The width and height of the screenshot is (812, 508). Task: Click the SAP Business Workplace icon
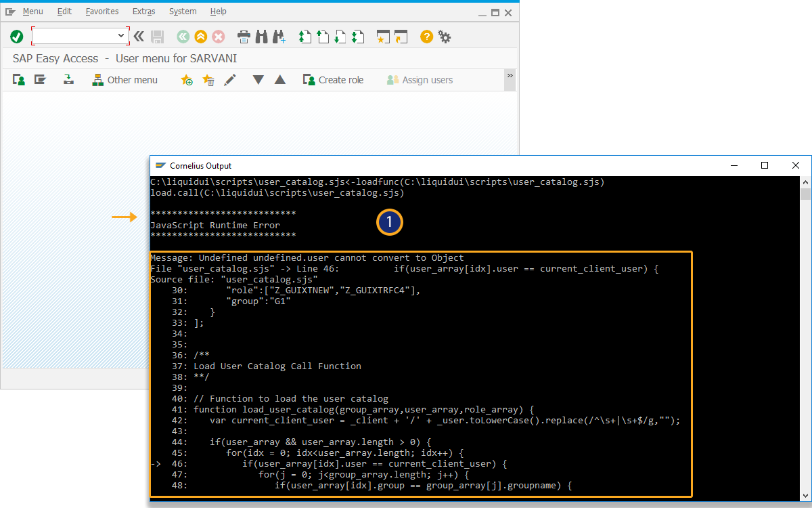68,80
